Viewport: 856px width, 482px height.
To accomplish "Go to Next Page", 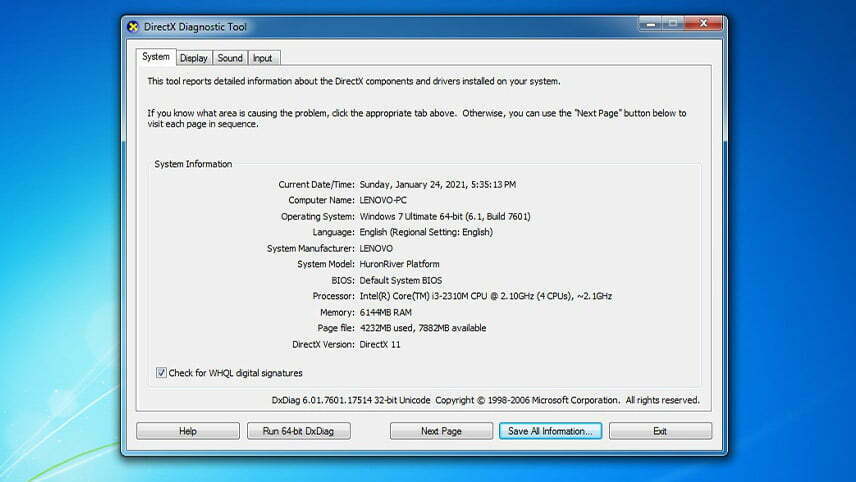I will tap(441, 431).
